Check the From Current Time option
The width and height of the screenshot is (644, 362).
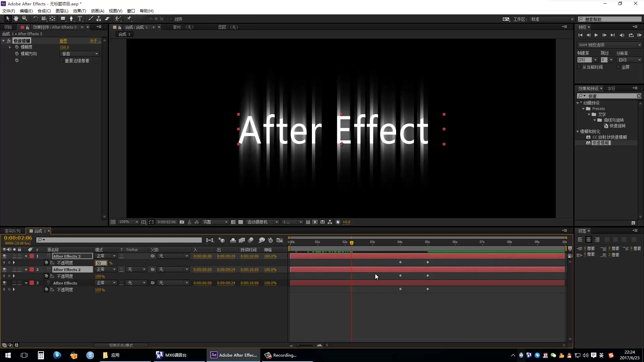579,67
